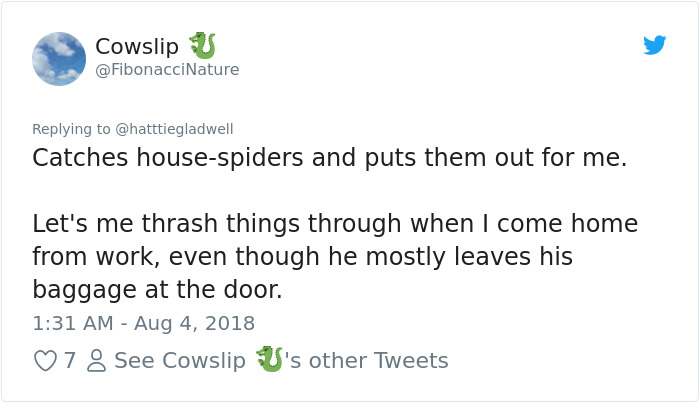Click the 'baggage at the door' line

click(x=157, y=290)
